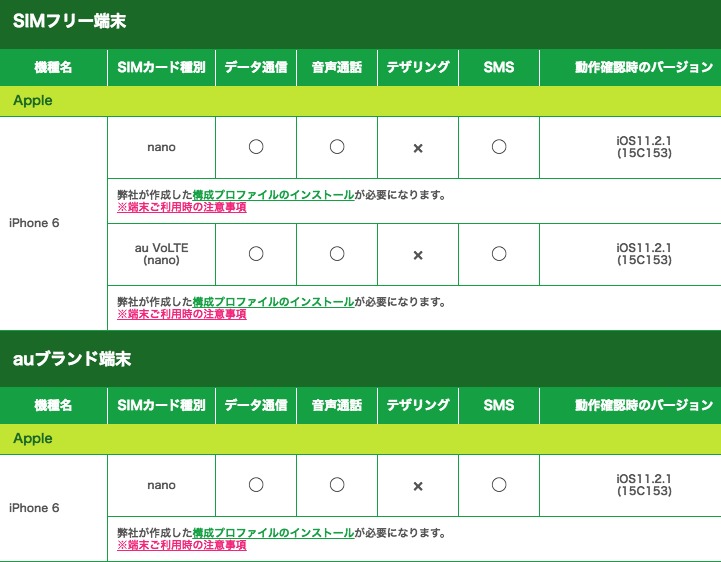Click 音声通話 circle in au VoLTE row
The image size is (721, 562).
(337, 254)
